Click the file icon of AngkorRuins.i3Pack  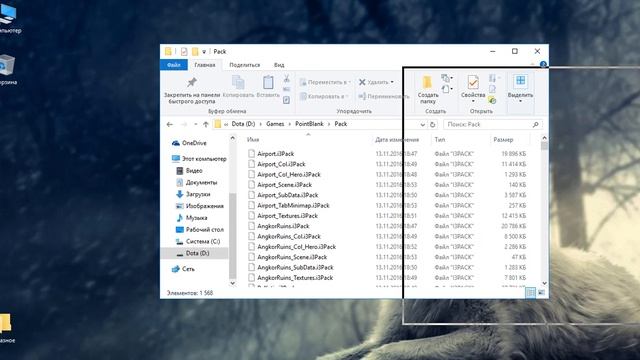pyautogui.click(x=251, y=226)
